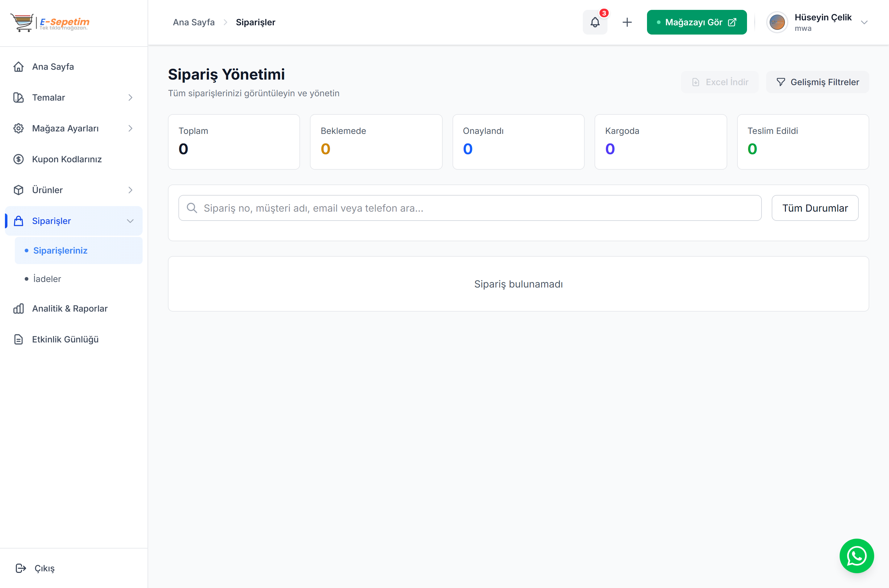
Task: Click the external link icon in Mağazayı Gör
Action: point(732,23)
